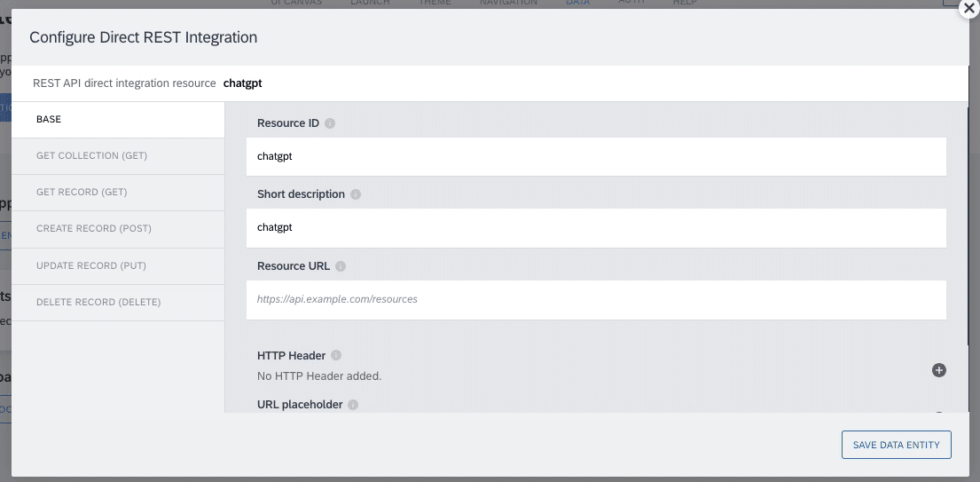The height and width of the screenshot is (482, 980).
Task: Open the GET COLLECTION (GET) tab
Action: pyautogui.click(x=118, y=155)
